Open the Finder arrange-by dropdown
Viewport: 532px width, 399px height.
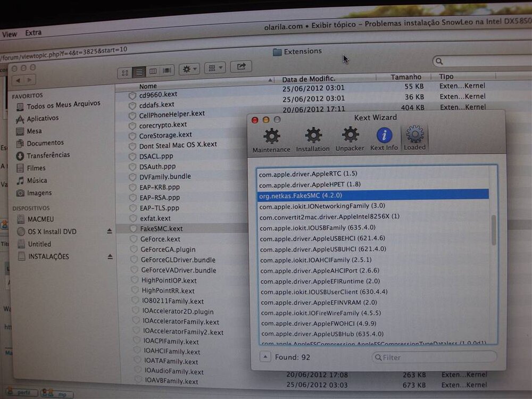[x=214, y=68]
